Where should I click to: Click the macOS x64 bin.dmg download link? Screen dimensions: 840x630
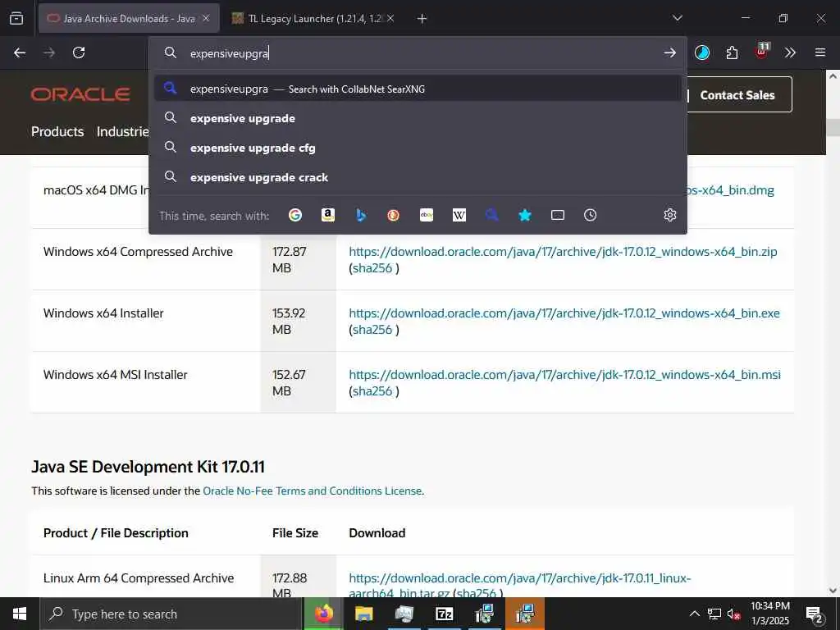pos(731,190)
